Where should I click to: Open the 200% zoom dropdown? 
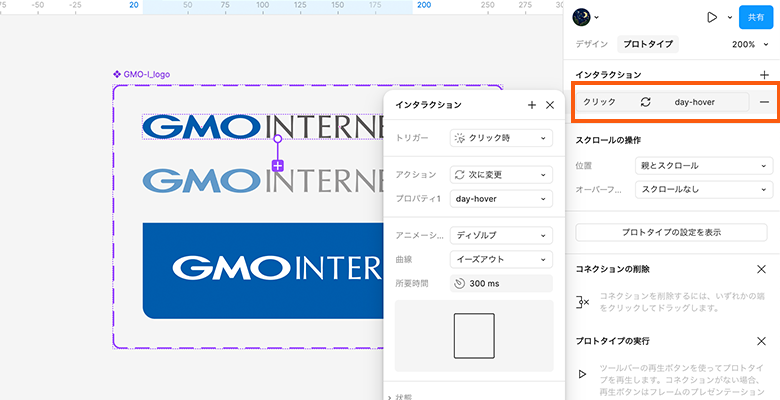pyautogui.click(x=750, y=44)
